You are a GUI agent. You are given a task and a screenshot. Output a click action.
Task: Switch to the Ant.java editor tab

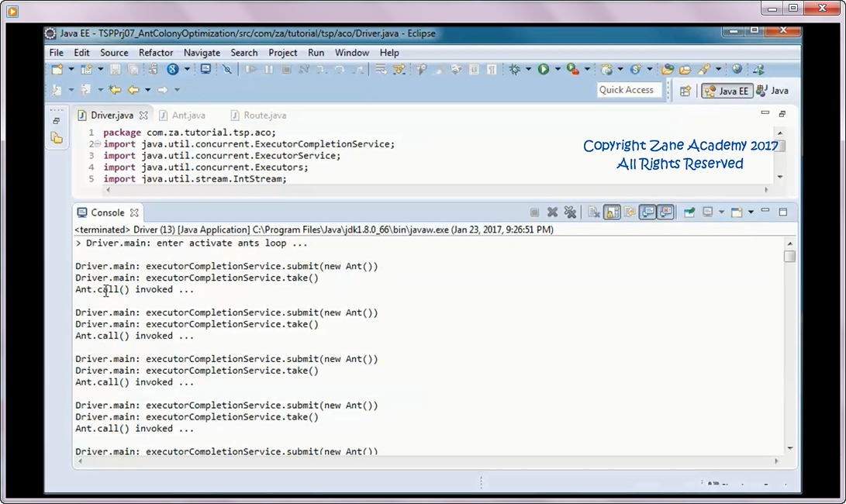[188, 115]
